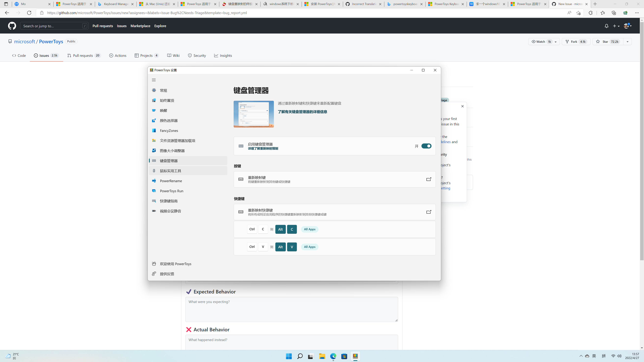Open Marketplace in GitHub top nav
644x362 pixels.
point(140,26)
